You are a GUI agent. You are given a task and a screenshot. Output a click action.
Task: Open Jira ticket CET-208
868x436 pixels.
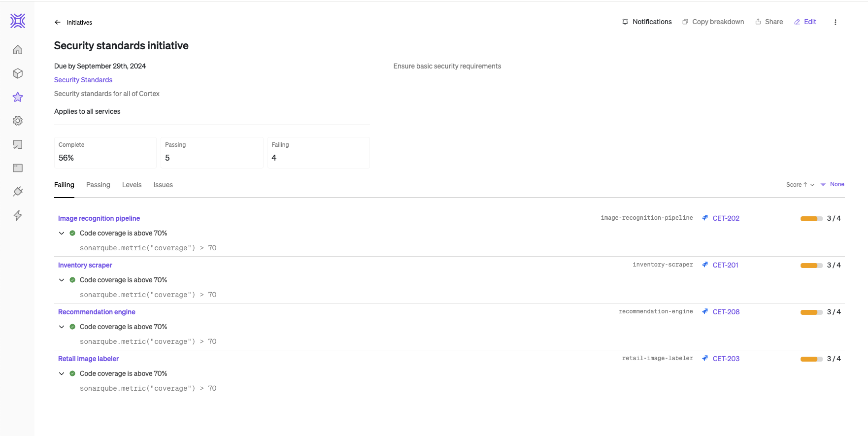click(726, 312)
